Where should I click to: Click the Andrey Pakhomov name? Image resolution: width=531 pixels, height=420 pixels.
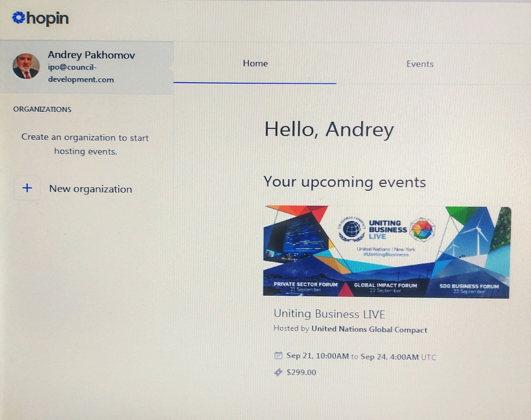pyautogui.click(x=91, y=55)
